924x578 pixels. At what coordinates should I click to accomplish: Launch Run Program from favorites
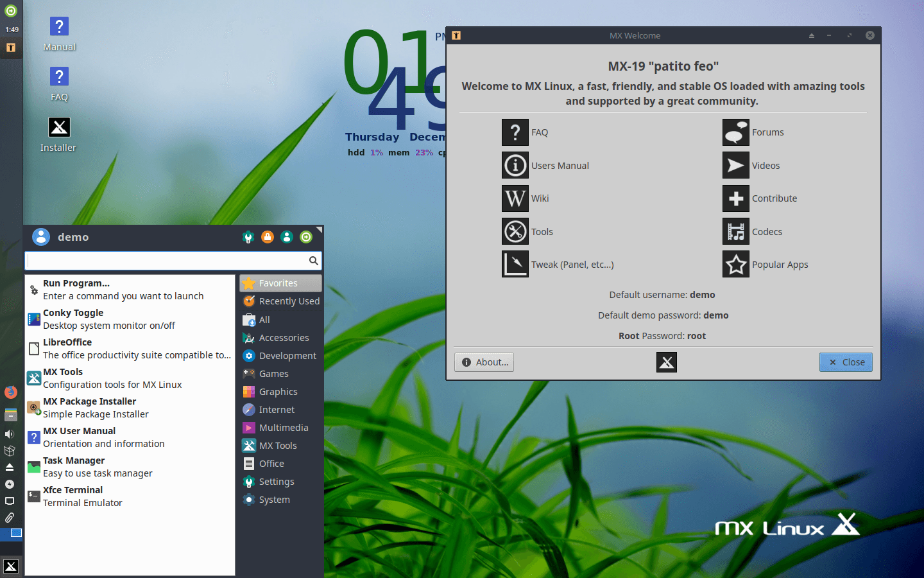[130, 290]
